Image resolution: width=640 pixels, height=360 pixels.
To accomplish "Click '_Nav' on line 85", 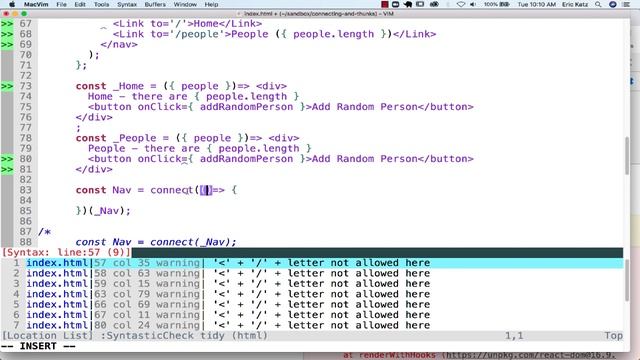I will 106,211.
